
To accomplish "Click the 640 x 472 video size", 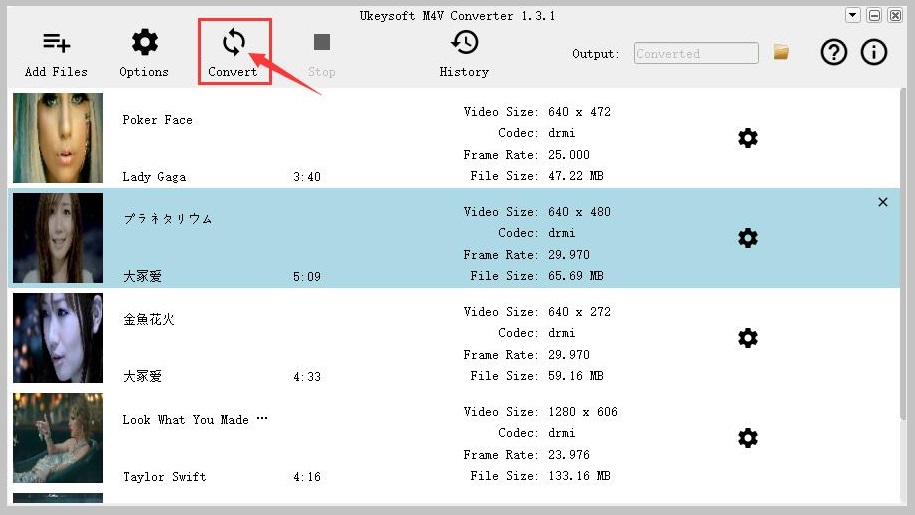I will [579, 112].
